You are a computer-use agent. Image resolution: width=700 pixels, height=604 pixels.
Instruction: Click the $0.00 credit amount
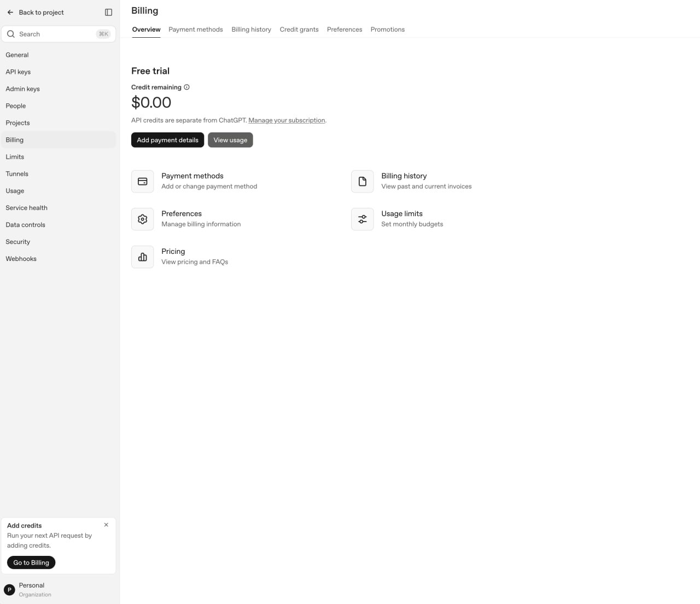[151, 102]
